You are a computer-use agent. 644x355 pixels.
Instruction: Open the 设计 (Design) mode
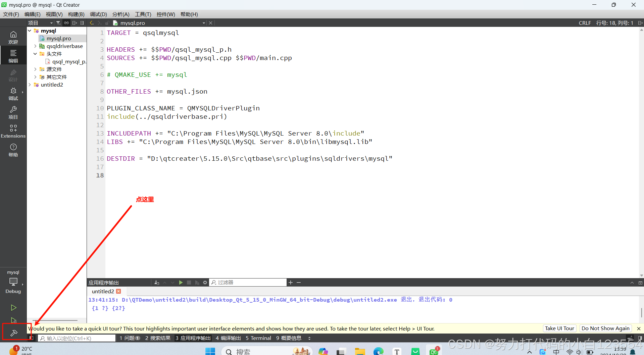(13, 75)
